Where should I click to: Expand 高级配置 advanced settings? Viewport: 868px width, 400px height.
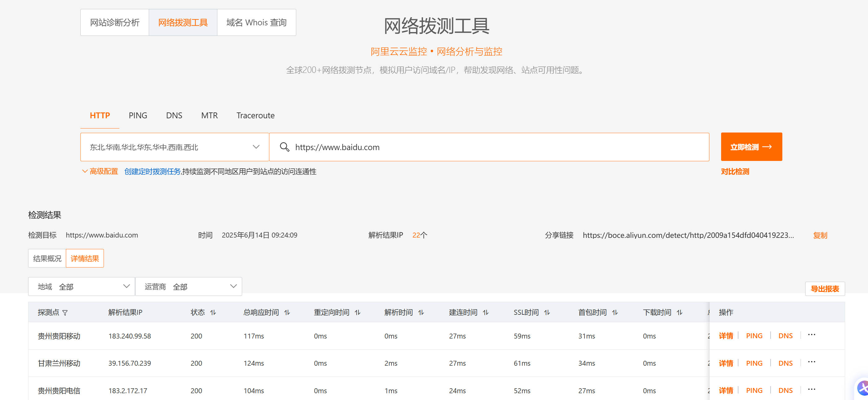pos(100,171)
